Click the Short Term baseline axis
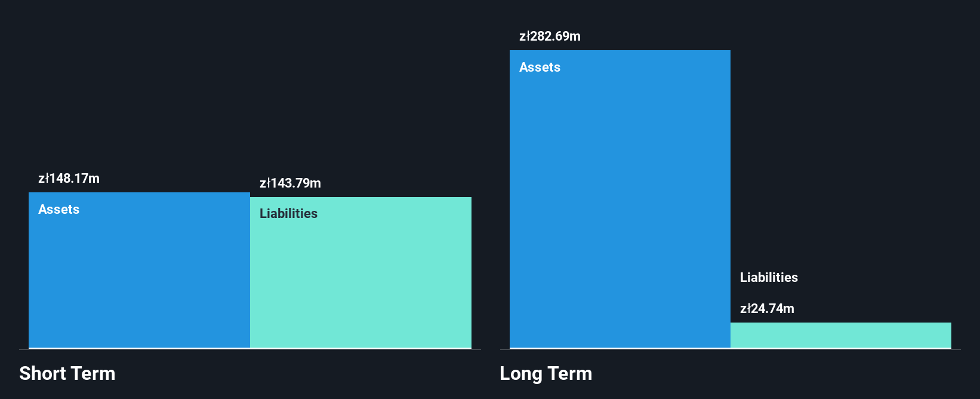Screen dimensions: 980x399 (x=250, y=349)
